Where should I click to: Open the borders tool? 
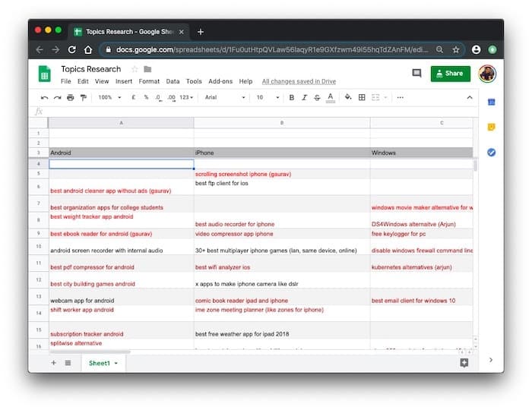pos(362,98)
